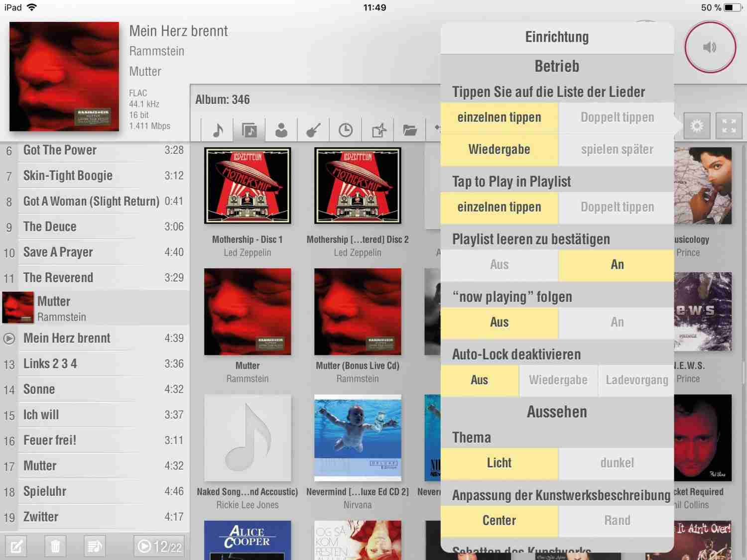Play track 16 Feuer frei!

coord(95,441)
